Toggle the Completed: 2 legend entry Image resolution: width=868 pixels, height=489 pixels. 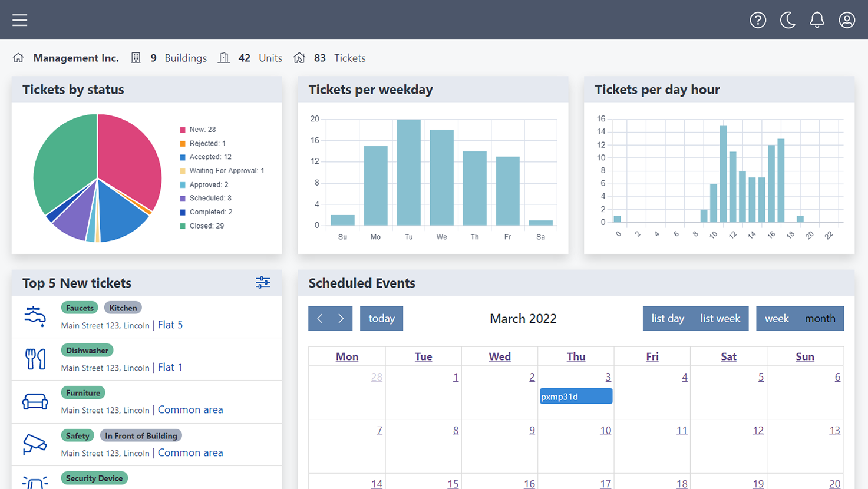click(206, 212)
